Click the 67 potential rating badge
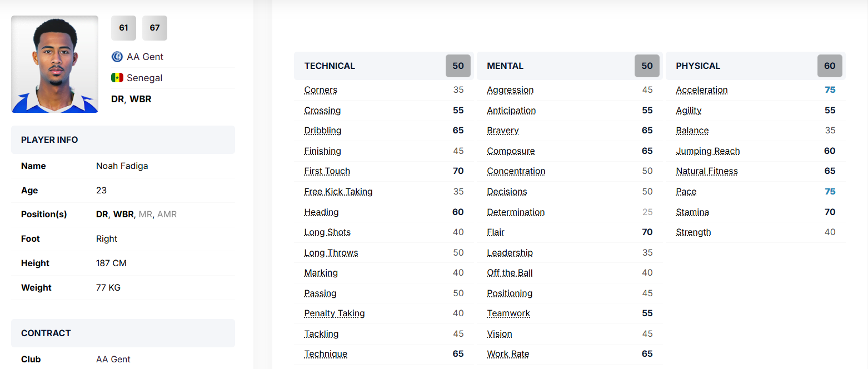 click(x=154, y=28)
